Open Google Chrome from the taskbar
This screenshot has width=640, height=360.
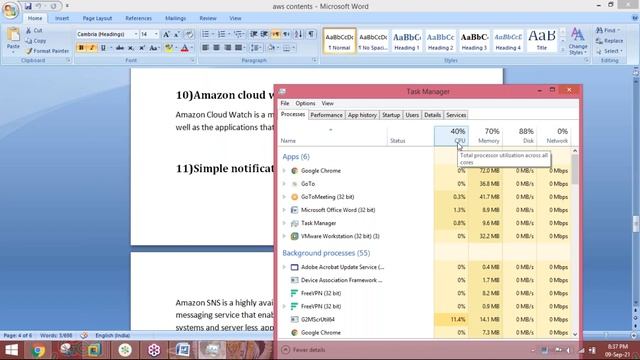(x=38, y=350)
